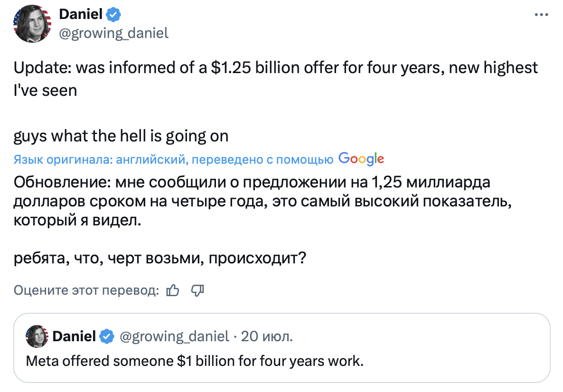Screen dimensions: 563x392
Task: Click the Google logo in translation notice
Action: (361, 159)
